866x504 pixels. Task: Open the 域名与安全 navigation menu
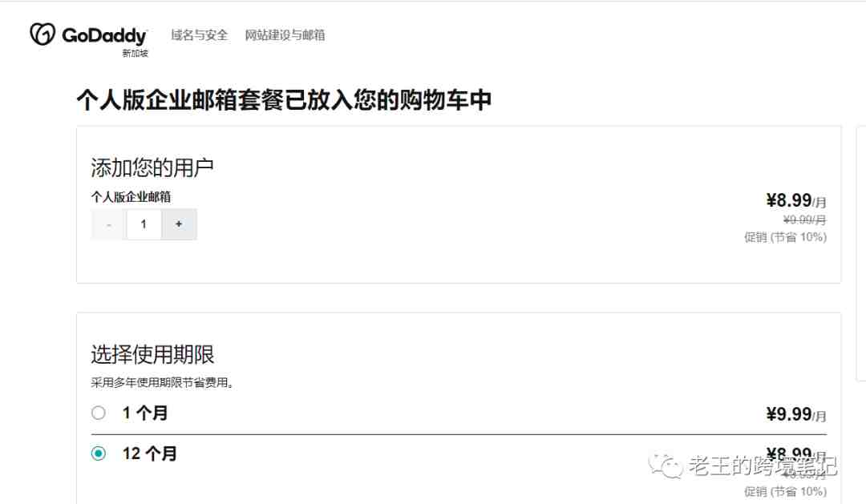coord(199,35)
